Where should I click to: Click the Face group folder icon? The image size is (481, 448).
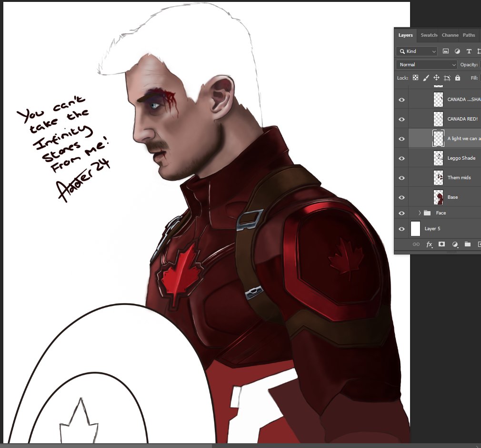(x=427, y=213)
